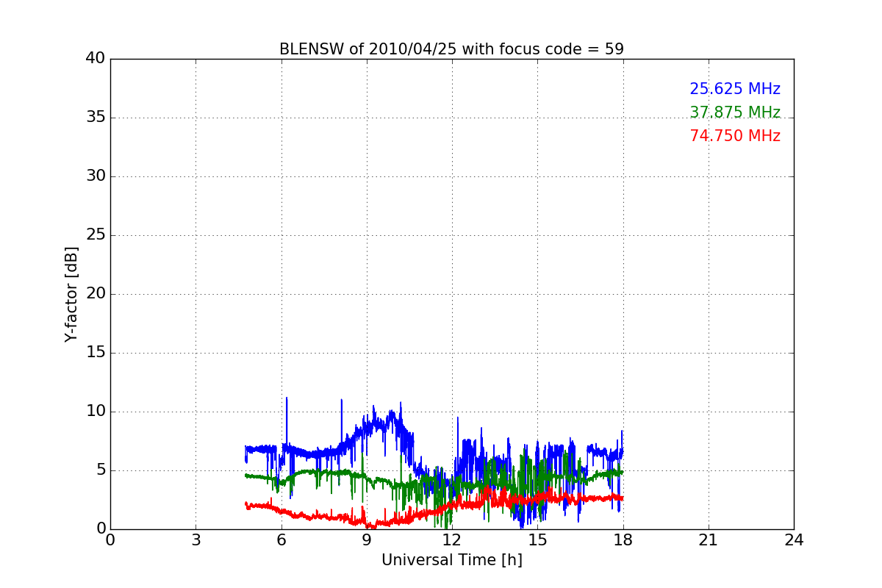The height and width of the screenshot is (588, 882).
Task: Click the plot title BLENSW of 2010/04/25
Action: click(451, 49)
